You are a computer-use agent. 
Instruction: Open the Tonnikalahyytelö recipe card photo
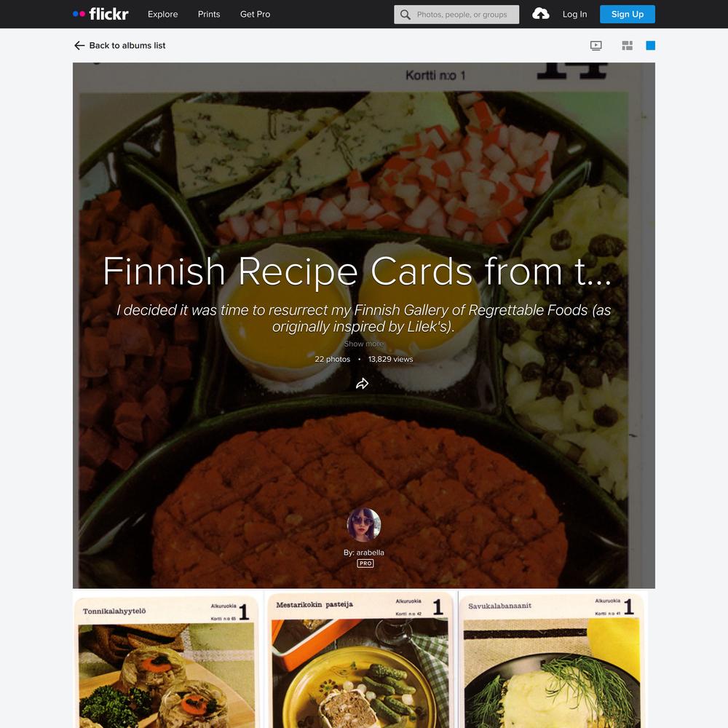(x=167, y=660)
